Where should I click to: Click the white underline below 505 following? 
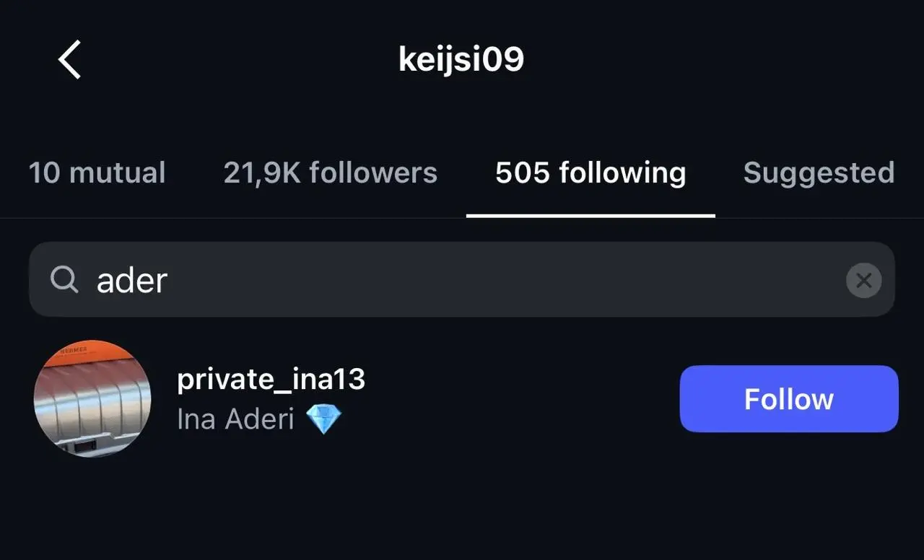tap(590, 215)
